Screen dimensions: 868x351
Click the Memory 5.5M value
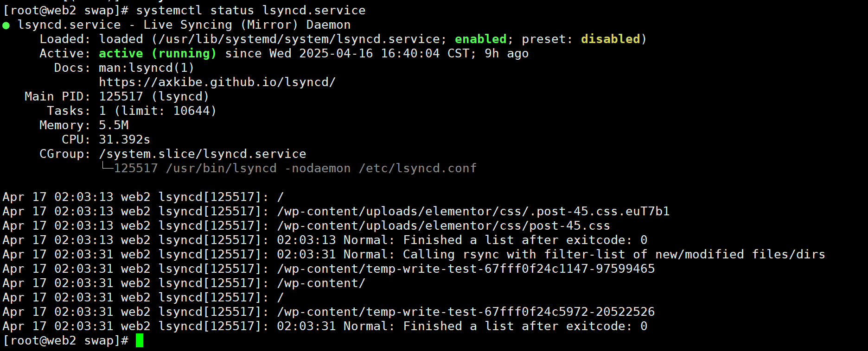[114, 125]
